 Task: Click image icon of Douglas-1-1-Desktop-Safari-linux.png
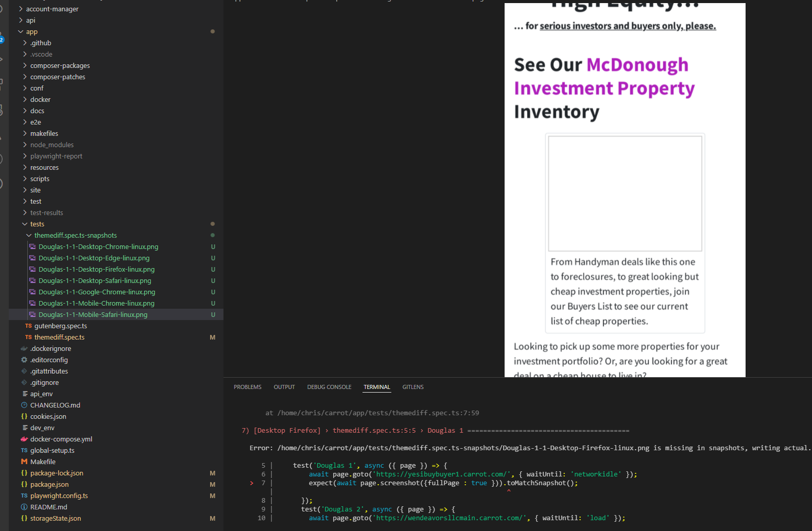32,280
